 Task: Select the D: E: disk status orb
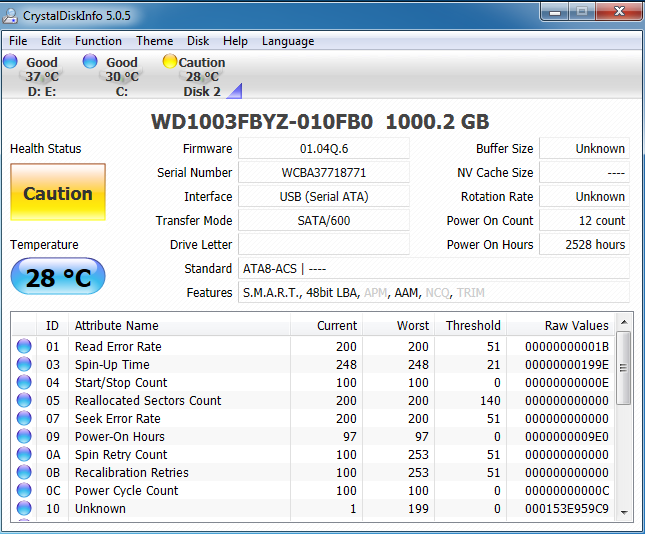pos(10,61)
